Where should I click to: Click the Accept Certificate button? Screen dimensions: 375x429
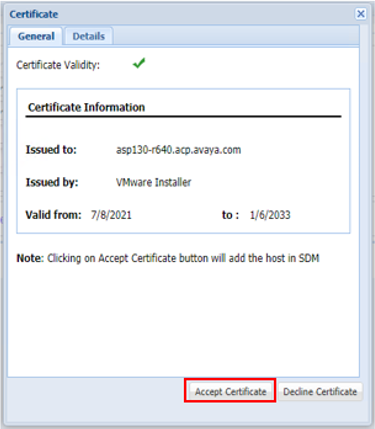pyautogui.click(x=230, y=391)
